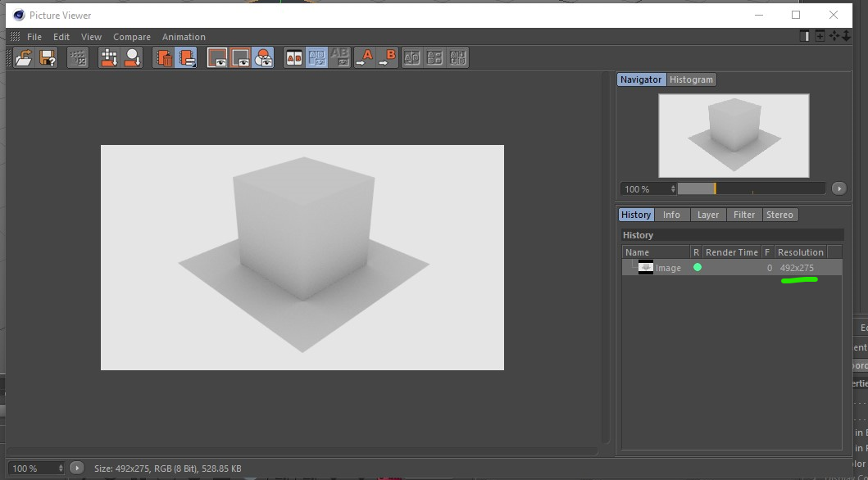Click the Set as B compare icon
868x480 pixels.
pos(388,57)
